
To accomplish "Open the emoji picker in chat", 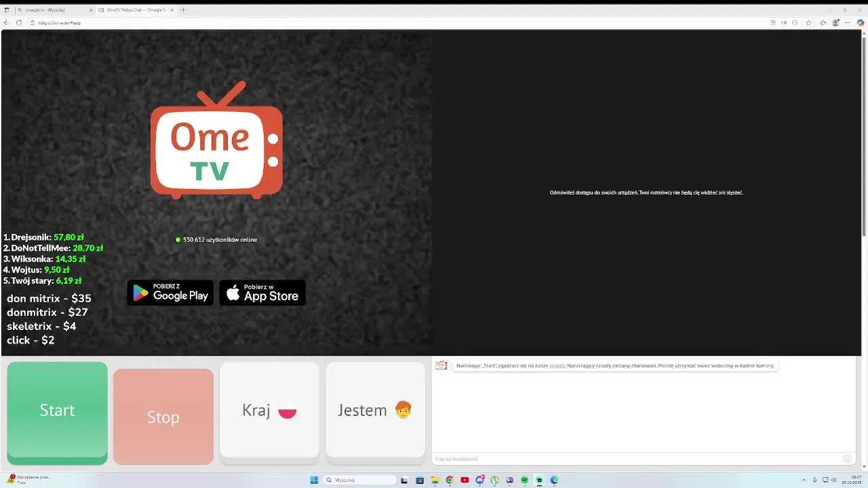I will [x=848, y=459].
